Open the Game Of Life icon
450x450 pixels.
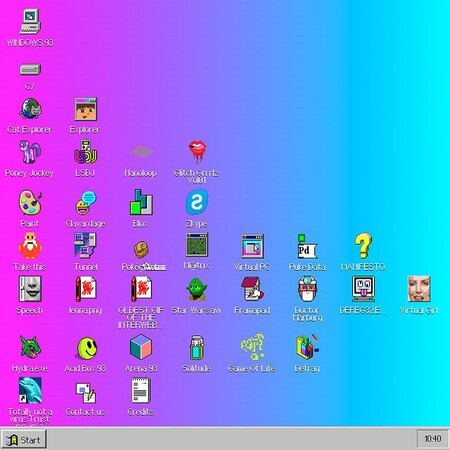point(252,347)
